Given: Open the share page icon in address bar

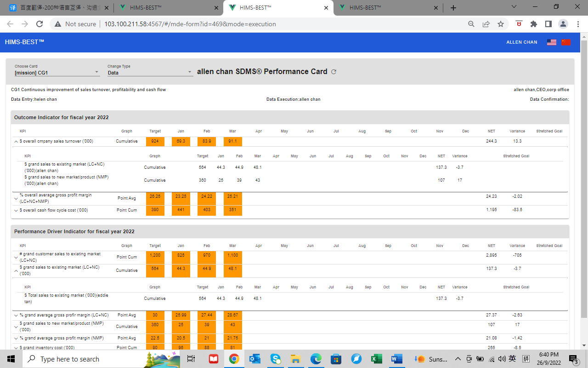Looking at the screenshot, I should point(486,24).
